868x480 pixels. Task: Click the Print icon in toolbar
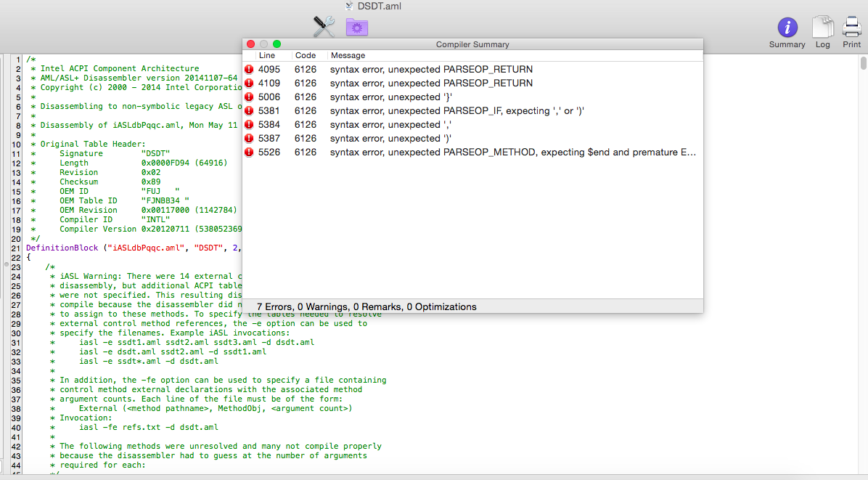851,28
